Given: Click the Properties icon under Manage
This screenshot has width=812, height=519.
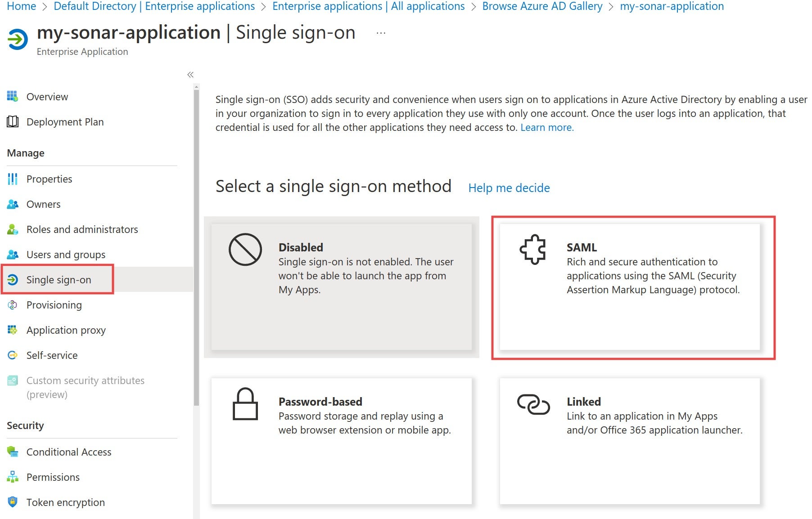Looking at the screenshot, I should [x=12, y=179].
